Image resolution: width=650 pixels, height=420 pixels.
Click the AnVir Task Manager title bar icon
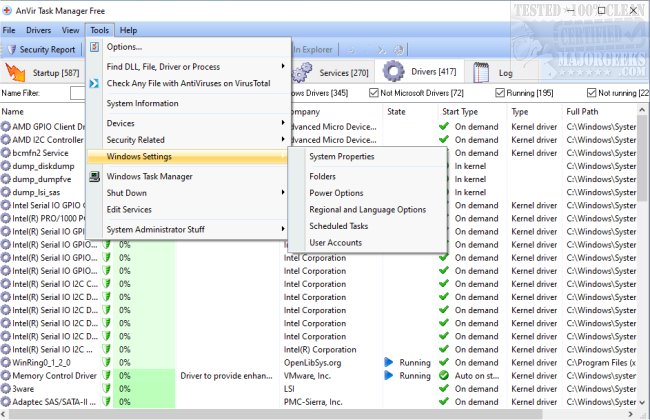click(7, 11)
